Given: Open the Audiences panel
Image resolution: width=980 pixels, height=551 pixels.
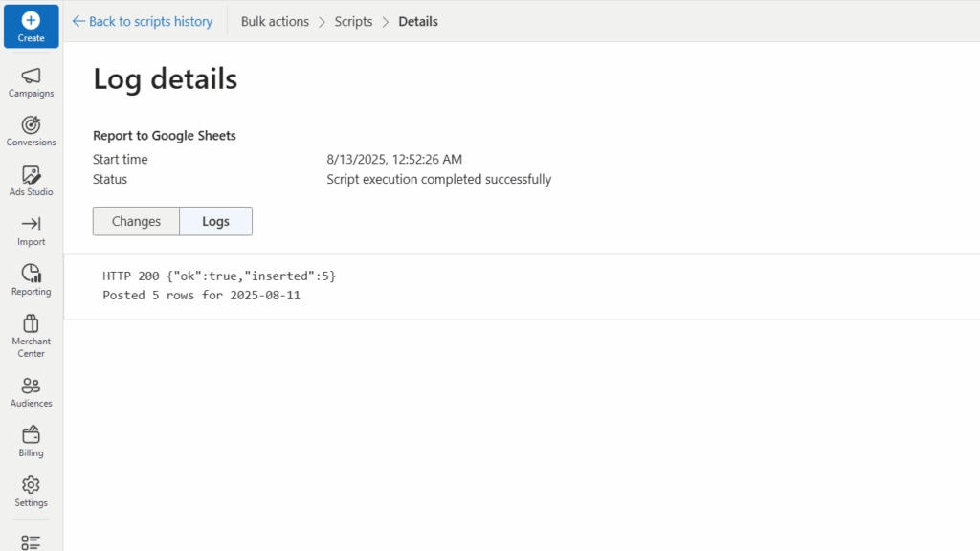Looking at the screenshot, I should click(x=31, y=390).
